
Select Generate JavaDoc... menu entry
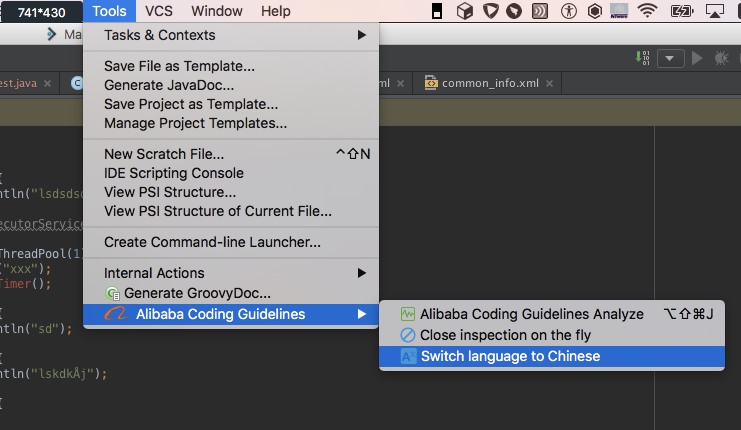point(168,85)
